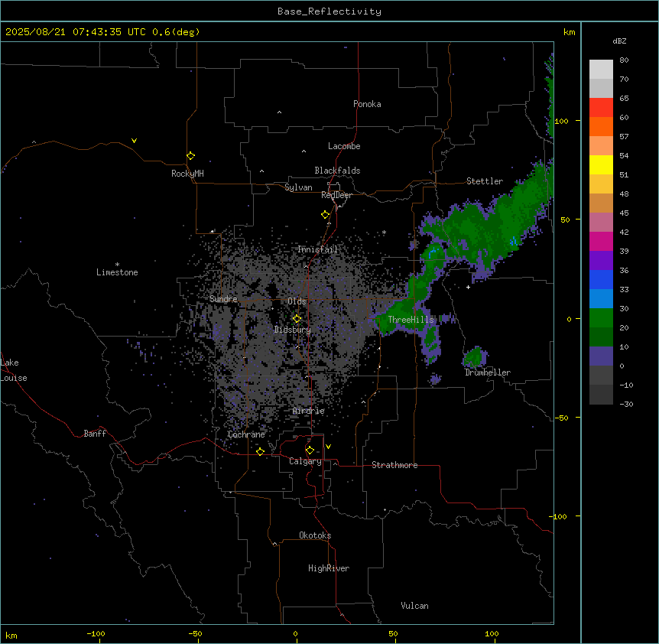Click the asterisk marker east of Innisfail
The image size is (659, 644).
[384, 232]
